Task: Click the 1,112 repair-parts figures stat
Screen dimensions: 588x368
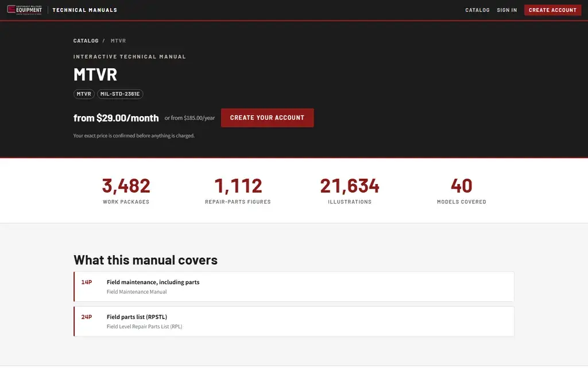Action: point(238,191)
